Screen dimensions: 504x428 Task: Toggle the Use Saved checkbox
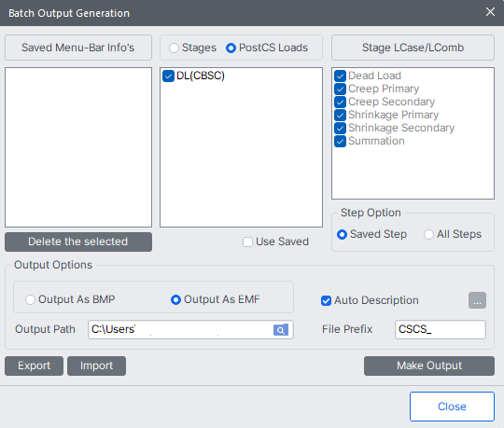tap(247, 242)
